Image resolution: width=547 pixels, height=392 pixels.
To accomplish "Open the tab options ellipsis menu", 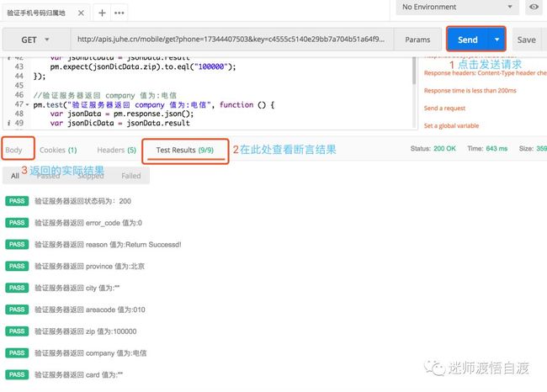I will (x=119, y=13).
